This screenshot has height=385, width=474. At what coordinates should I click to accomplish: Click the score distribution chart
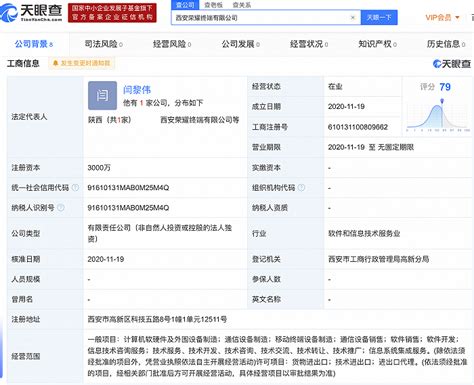click(x=438, y=115)
